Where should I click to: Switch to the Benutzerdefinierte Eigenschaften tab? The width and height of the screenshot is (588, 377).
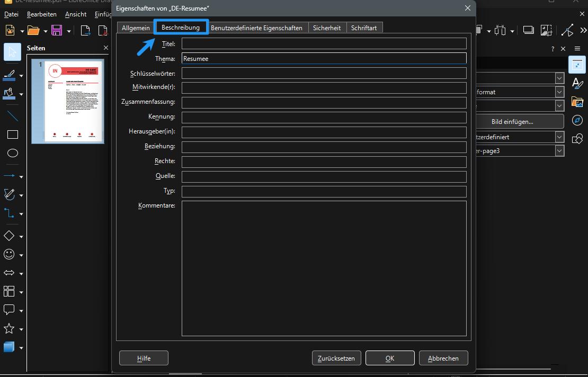(256, 28)
